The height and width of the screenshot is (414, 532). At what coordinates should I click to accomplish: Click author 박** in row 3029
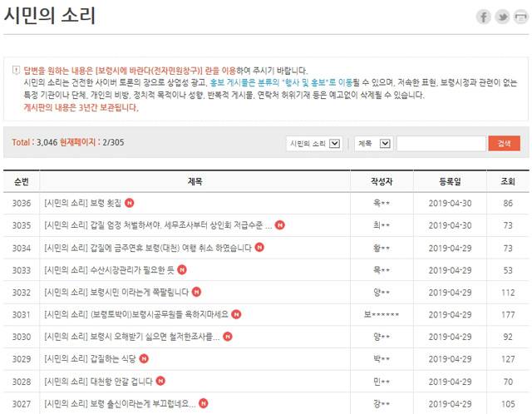[x=382, y=359]
